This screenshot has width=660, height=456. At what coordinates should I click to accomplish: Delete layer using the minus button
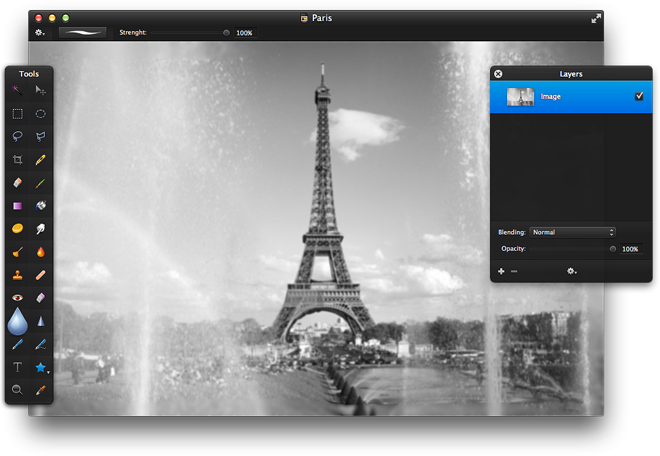514,271
